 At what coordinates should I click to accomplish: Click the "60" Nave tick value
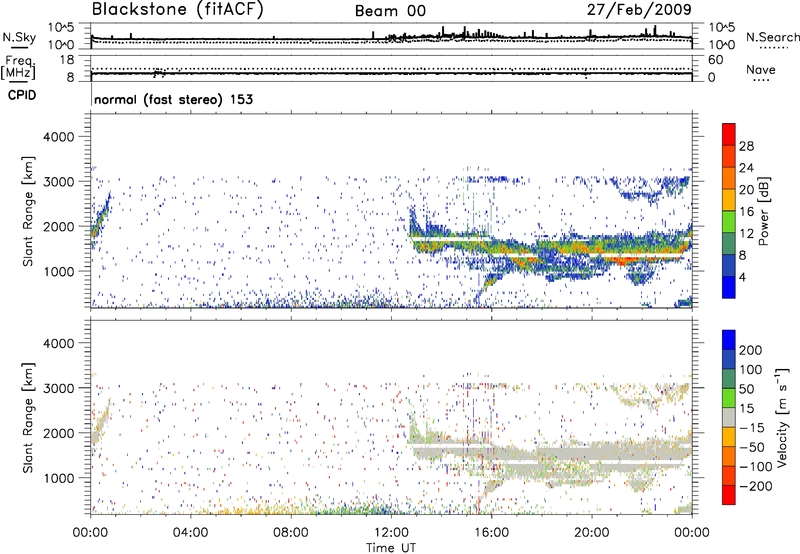tap(715, 60)
